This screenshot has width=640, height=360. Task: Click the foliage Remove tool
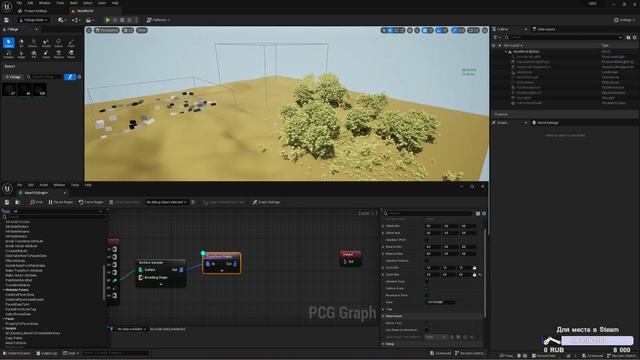point(58,54)
